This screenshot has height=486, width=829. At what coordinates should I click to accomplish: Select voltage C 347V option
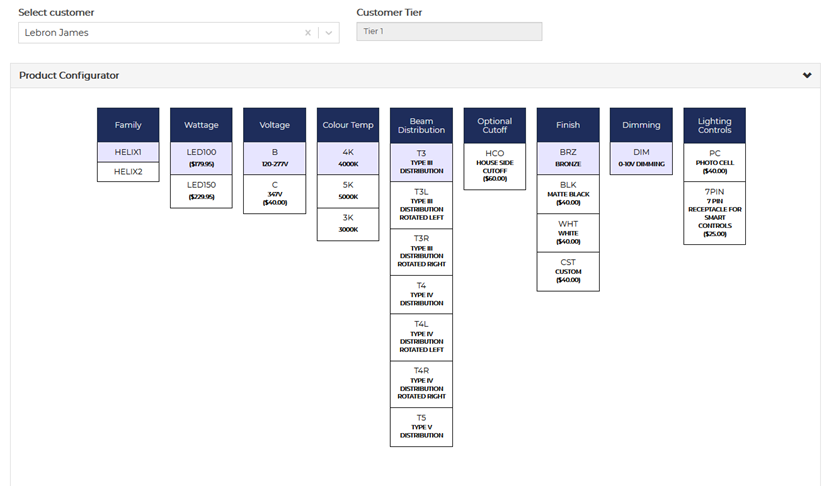(275, 190)
